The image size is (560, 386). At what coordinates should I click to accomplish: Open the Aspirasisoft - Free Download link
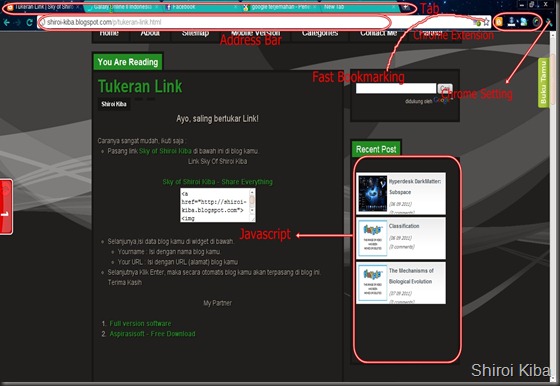(x=152, y=334)
